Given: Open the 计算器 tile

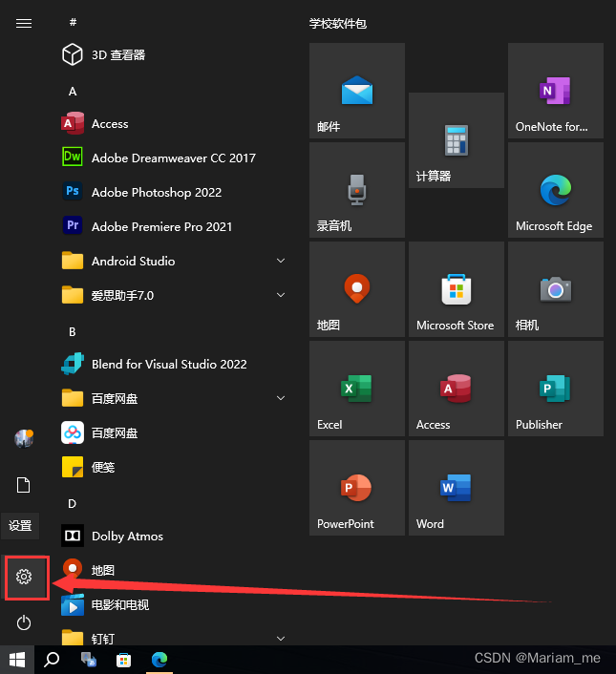Looking at the screenshot, I should [x=457, y=140].
